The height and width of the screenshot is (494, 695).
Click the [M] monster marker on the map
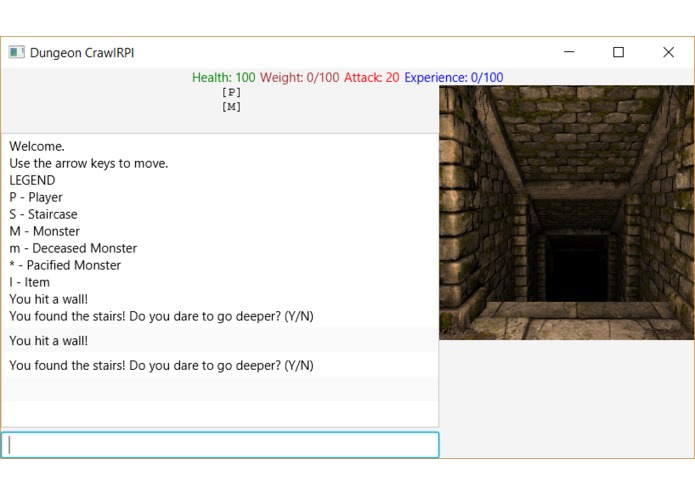click(231, 107)
